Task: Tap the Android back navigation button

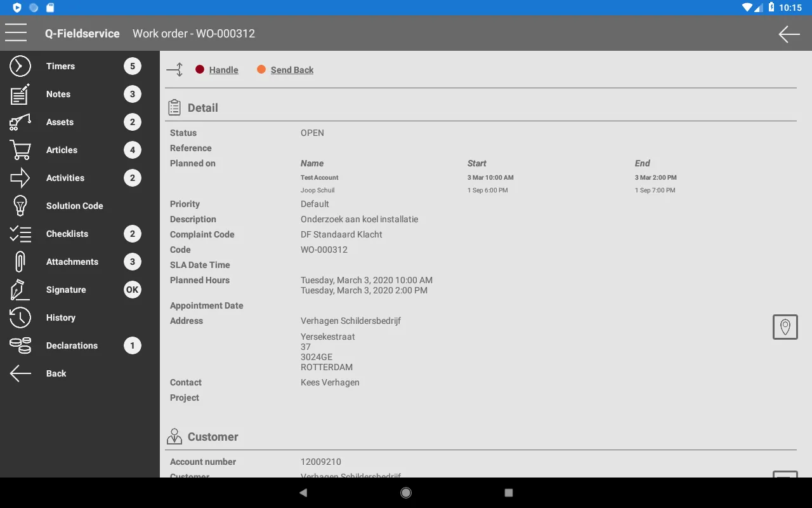Action: 303,493
